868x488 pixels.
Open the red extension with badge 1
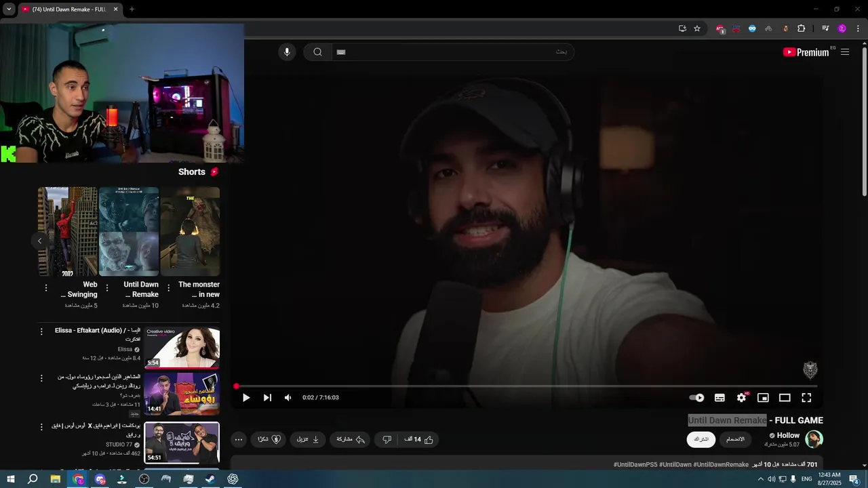(720, 29)
